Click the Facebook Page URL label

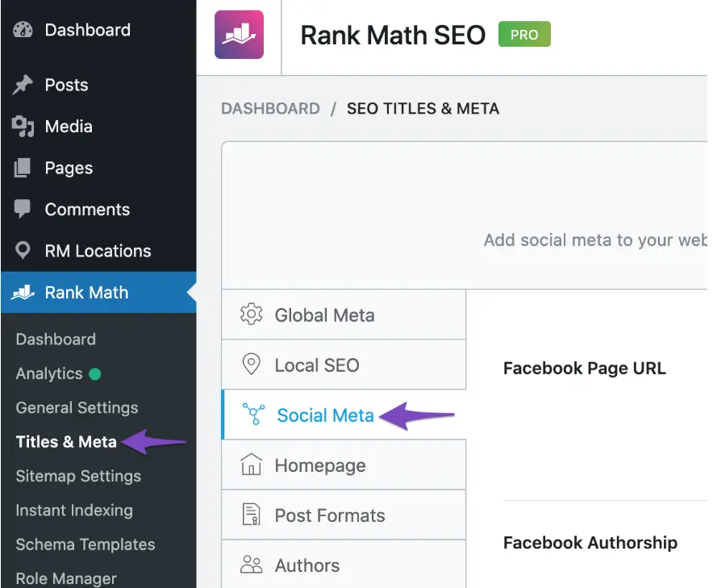pyautogui.click(x=584, y=368)
